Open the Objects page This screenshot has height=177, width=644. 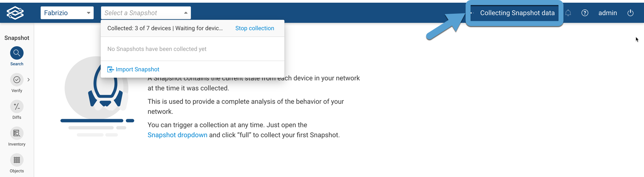click(17, 160)
